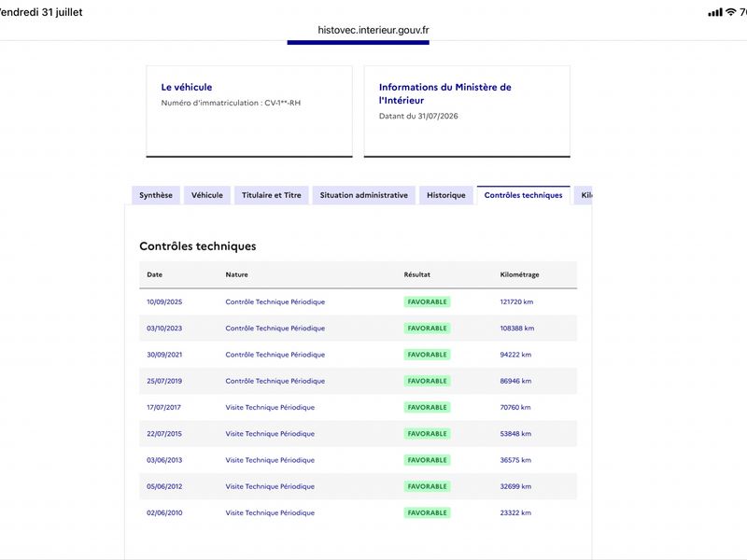
Task: Click the Résultat column header
Action: (416, 274)
